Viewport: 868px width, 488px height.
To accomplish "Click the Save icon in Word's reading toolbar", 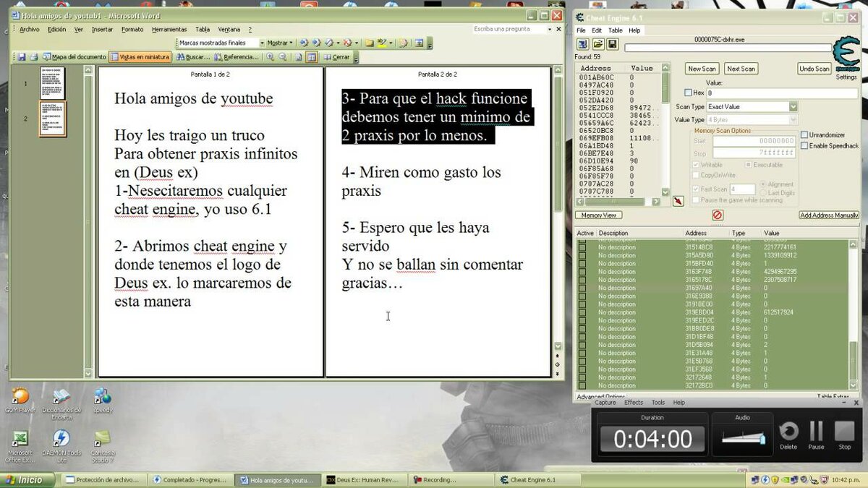I will [22, 57].
